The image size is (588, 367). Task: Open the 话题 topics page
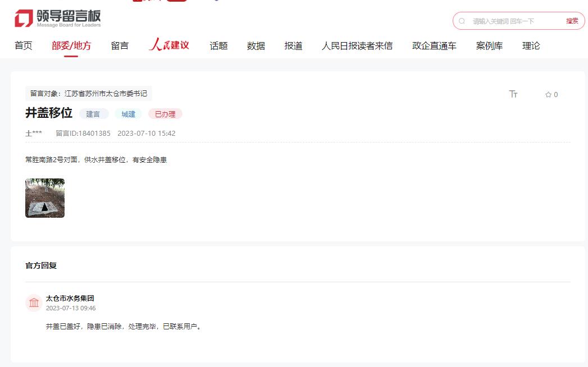point(218,46)
